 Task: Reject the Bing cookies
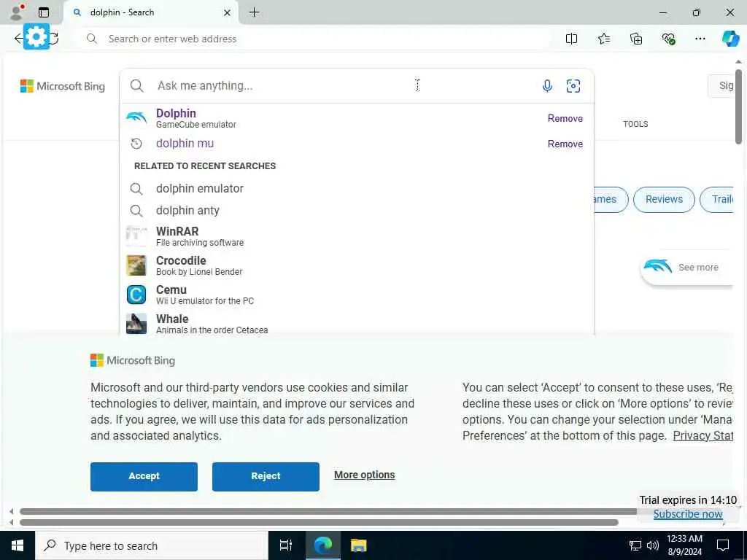coord(266,476)
